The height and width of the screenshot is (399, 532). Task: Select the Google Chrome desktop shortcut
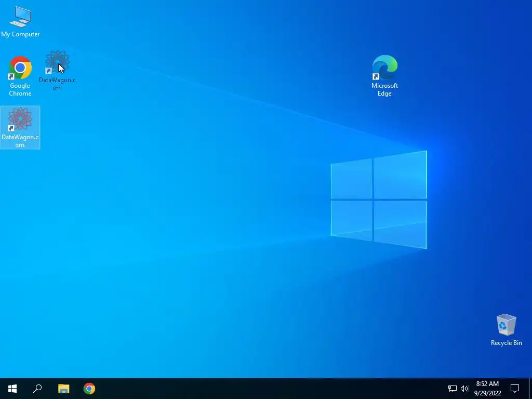point(20,76)
